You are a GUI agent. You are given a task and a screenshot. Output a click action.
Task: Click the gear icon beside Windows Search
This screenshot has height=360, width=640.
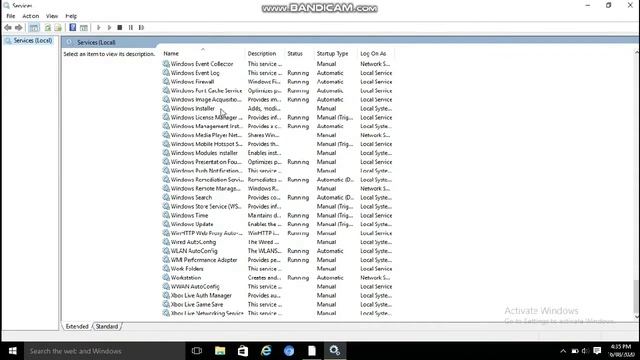coord(166,197)
